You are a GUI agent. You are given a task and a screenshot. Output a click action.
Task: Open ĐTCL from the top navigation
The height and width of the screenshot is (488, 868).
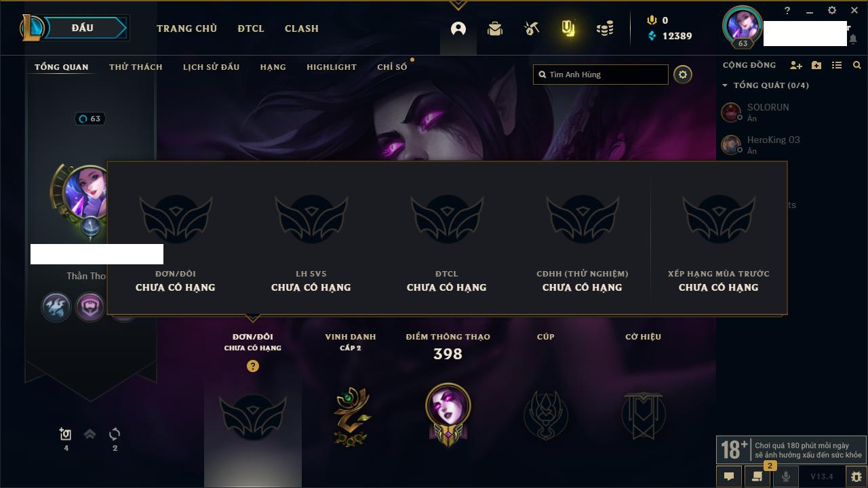tap(251, 28)
